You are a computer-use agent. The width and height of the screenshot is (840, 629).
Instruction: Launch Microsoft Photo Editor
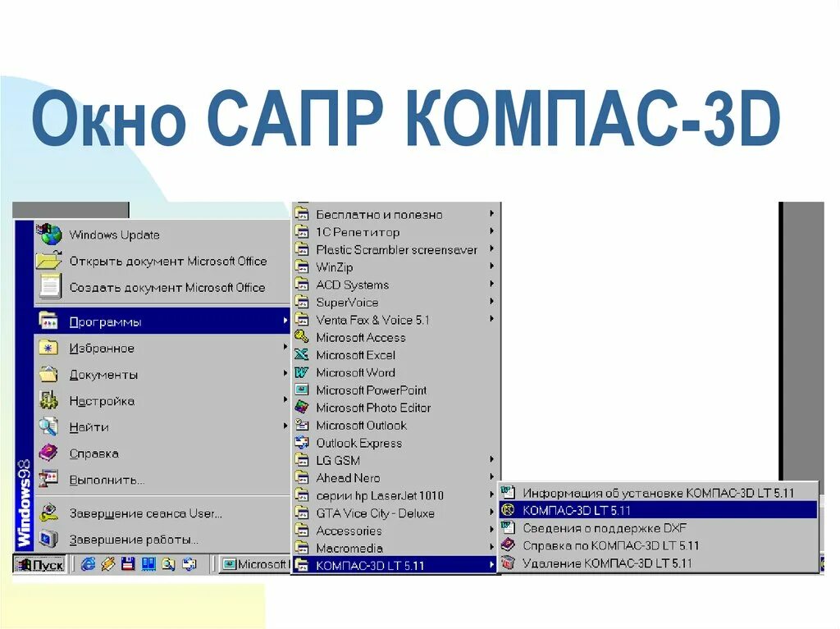tap(395, 408)
